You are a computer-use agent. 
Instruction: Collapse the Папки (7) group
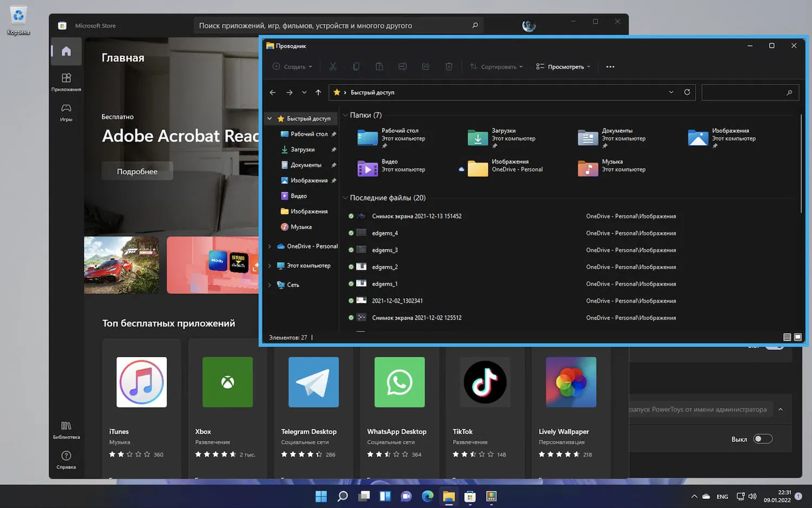coord(345,115)
